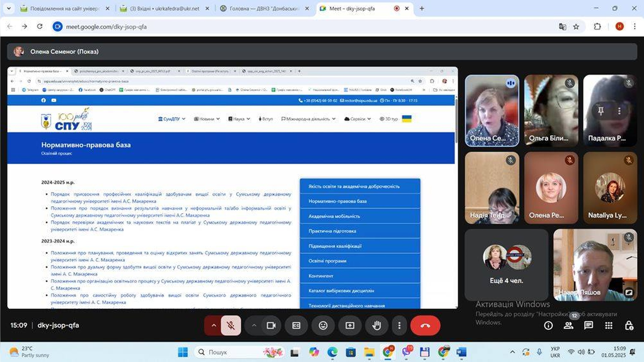Click the translate page icon

point(562,26)
